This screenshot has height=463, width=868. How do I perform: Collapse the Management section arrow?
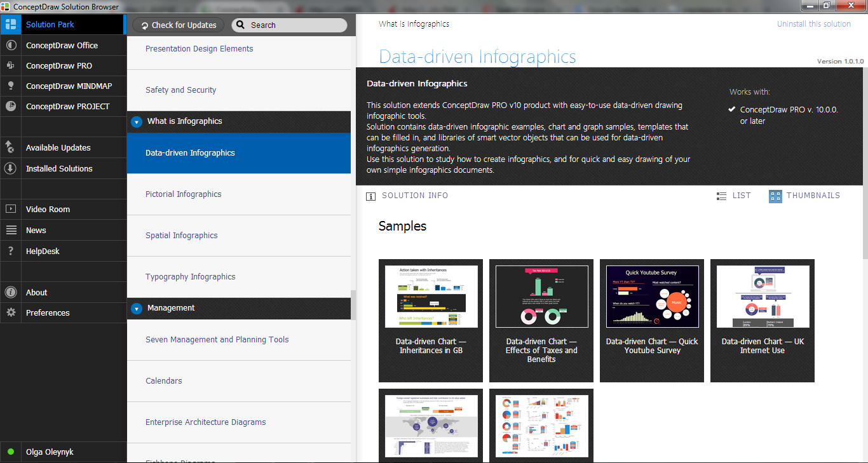pos(137,309)
